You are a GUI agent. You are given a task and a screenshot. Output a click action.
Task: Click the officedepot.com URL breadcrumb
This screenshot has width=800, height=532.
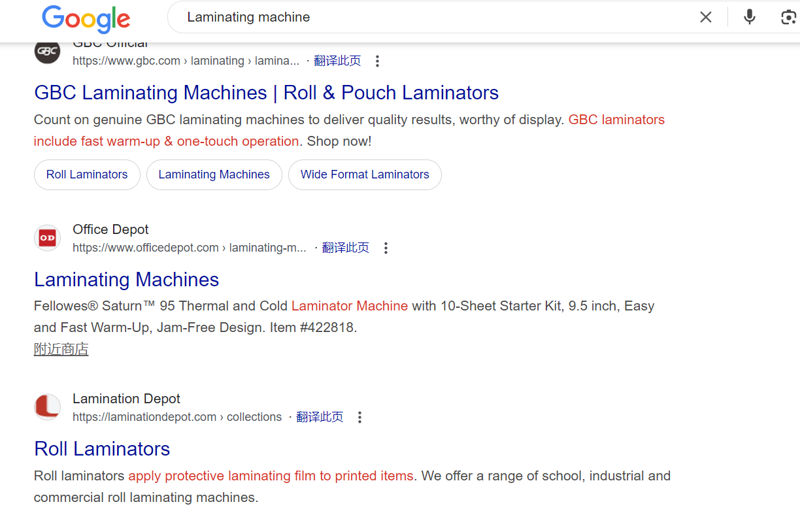190,248
